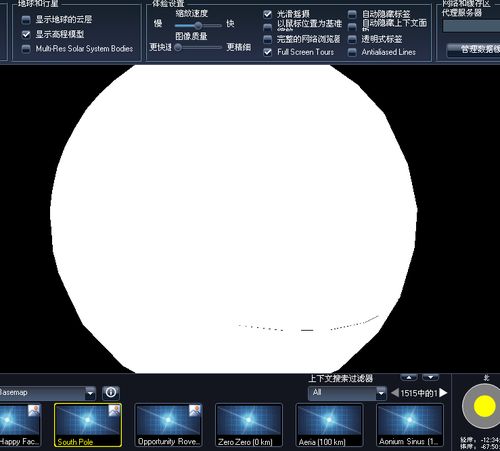Viewport: 500px width, 451px height.
Task: Select the Zero Zero (0 km) thumbnail
Action: [249, 425]
